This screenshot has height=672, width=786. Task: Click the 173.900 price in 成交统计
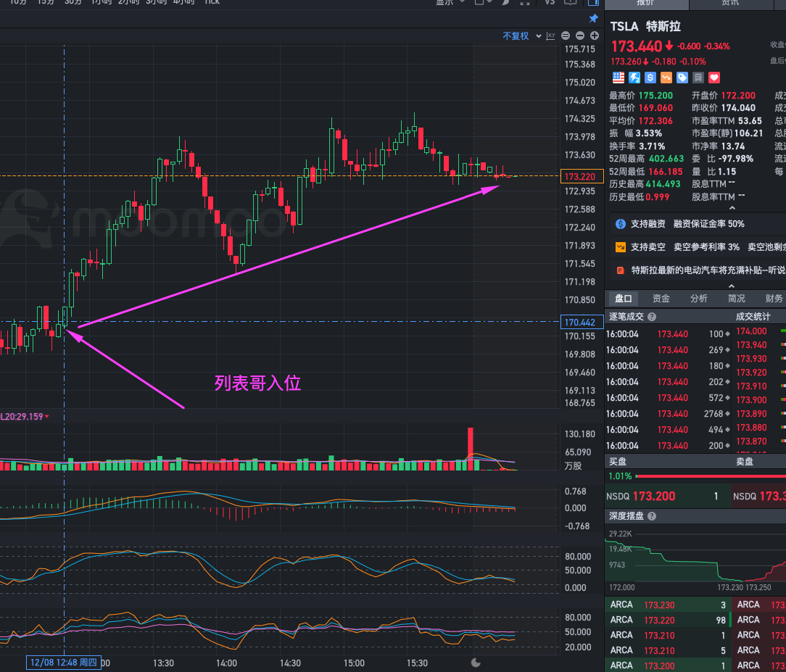pos(751,400)
